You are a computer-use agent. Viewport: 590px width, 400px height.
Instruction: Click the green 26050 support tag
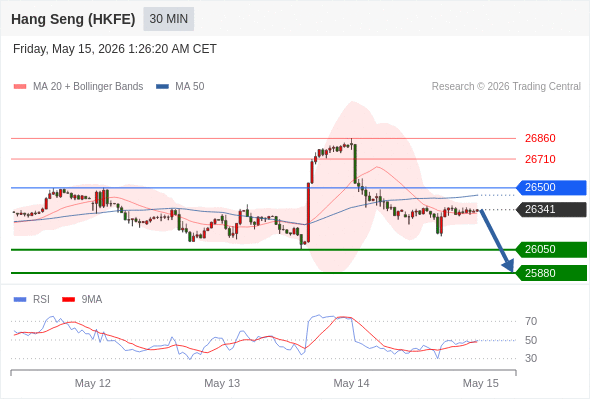click(x=551, y=249)
